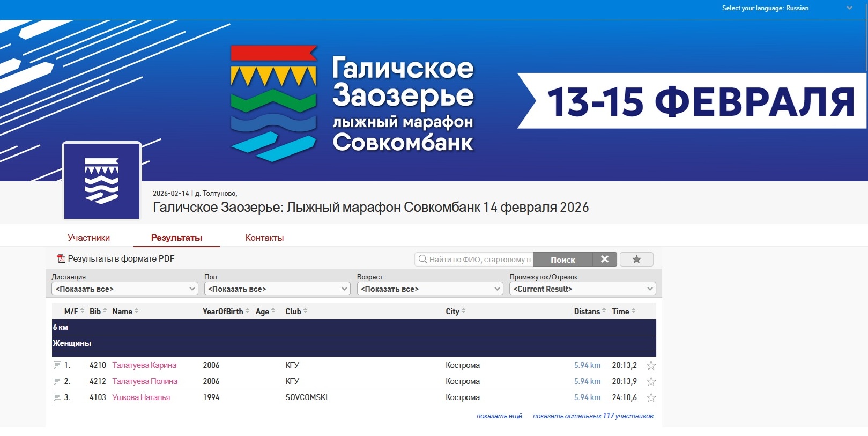The image size is (868, 436).
Task: Click the PDF results file icon
Action: 61,259
